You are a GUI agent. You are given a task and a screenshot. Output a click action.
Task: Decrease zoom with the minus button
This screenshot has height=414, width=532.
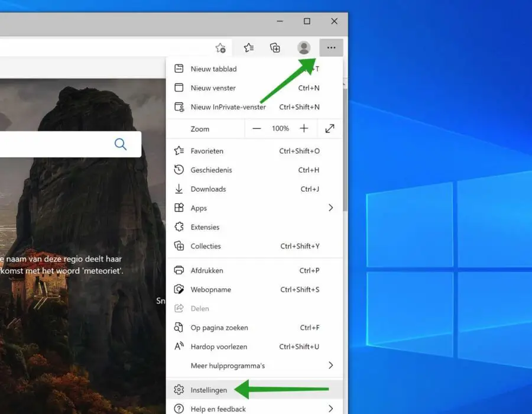[x=257, y=128]
